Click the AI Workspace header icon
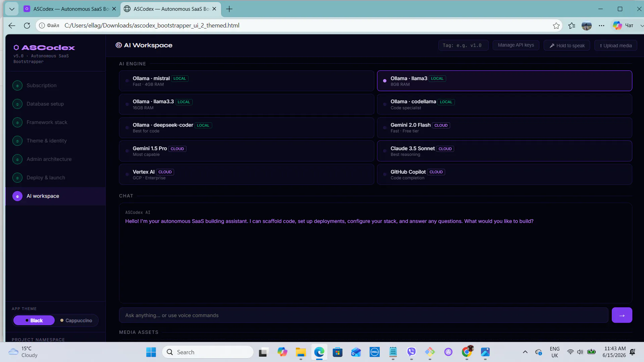644x362 pixels. pyautogui.click(x=119, y=45)
